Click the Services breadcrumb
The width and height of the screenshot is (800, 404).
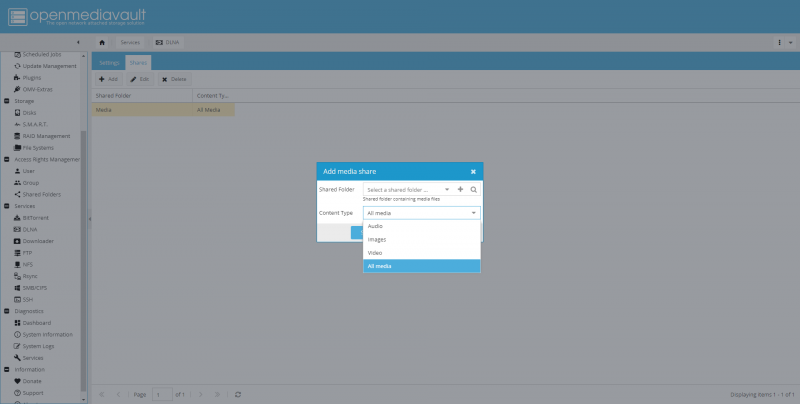tap(130, 42)
